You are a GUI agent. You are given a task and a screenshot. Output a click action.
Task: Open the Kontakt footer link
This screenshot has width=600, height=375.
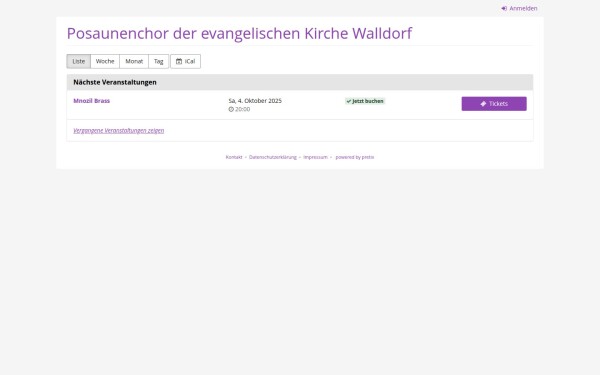click(x=234, y=157)
